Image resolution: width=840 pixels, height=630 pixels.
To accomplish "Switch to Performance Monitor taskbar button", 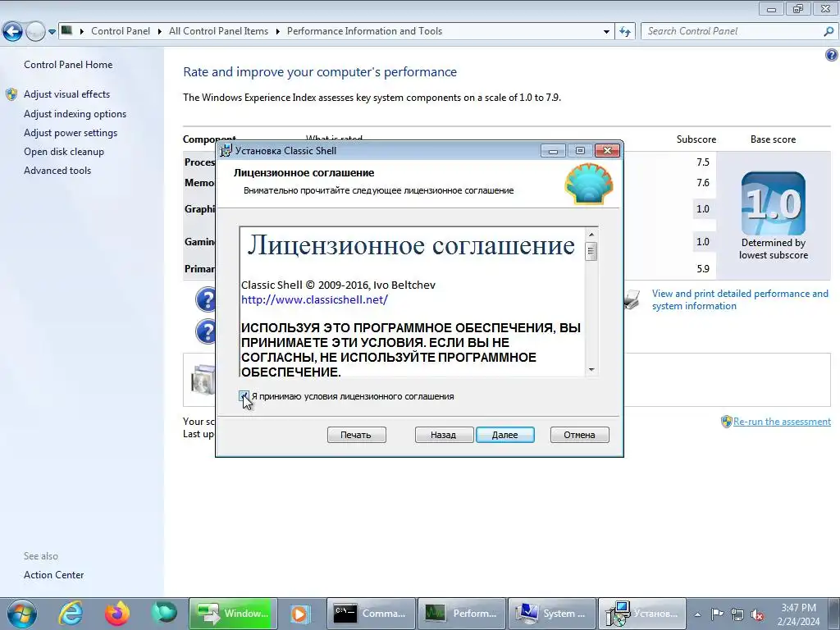I will point(461,614).
